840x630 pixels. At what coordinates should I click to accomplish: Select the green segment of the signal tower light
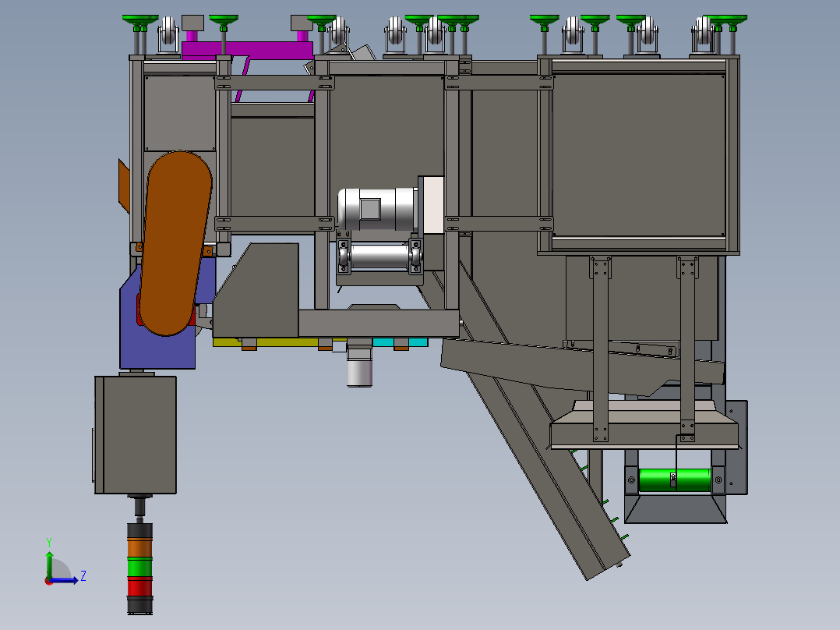(x=139, y=567)
